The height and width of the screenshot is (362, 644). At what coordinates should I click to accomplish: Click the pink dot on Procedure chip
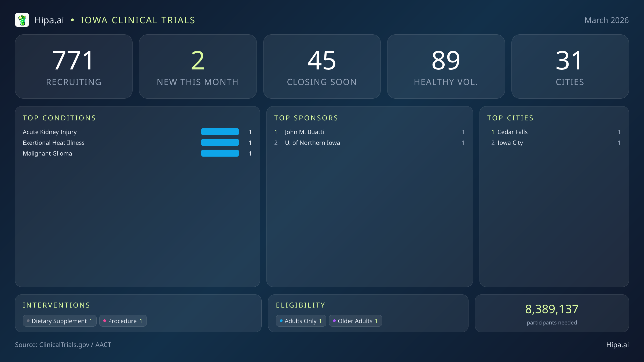pyautogui.click(x=105, y=321)
